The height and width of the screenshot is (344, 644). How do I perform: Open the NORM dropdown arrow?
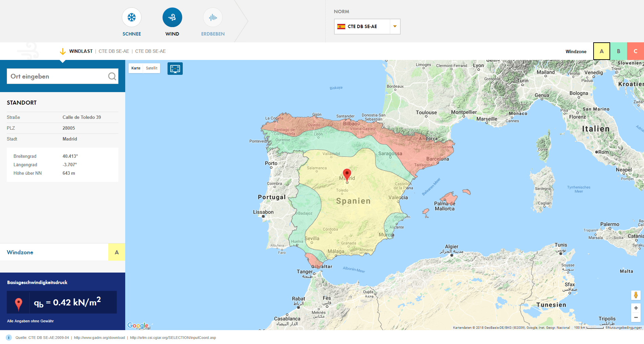pos(394,26)
